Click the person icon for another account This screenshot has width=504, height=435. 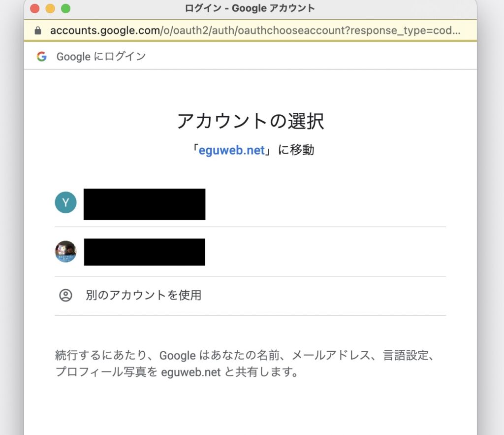click(65, 296)
